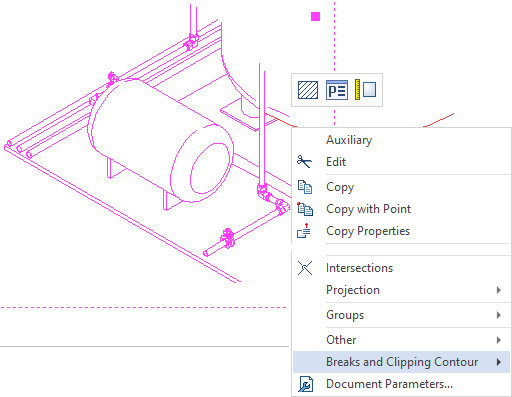Screen dimensions: 512x397
Task: Click the Intersections crossed-lines icon
Action: point(305,268)
